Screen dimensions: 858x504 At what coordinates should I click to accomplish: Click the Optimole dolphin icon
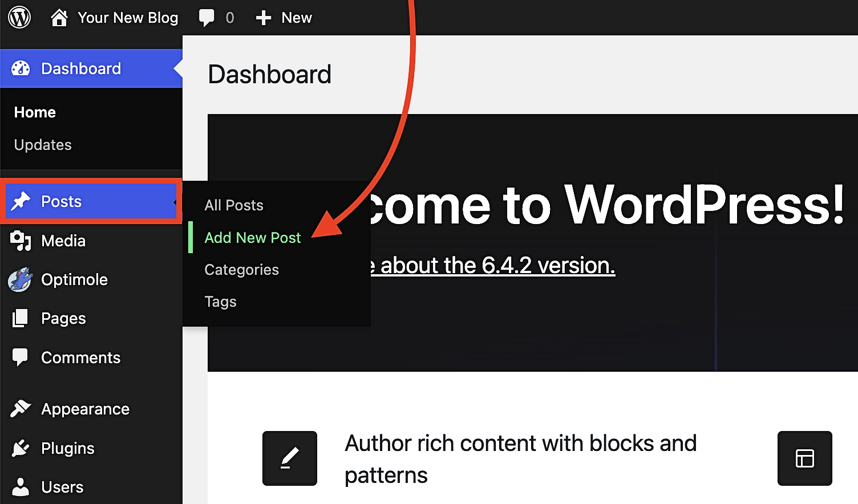click(19, 279)
